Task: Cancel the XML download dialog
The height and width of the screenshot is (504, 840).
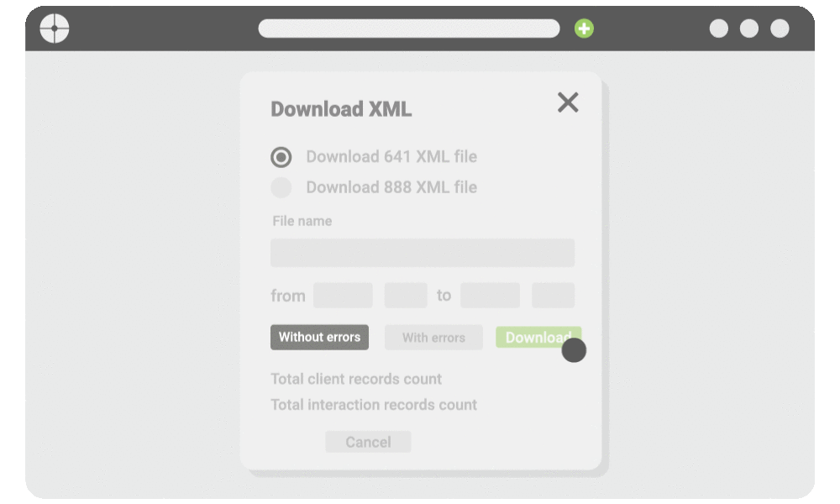Action: [x=368, y=442]
